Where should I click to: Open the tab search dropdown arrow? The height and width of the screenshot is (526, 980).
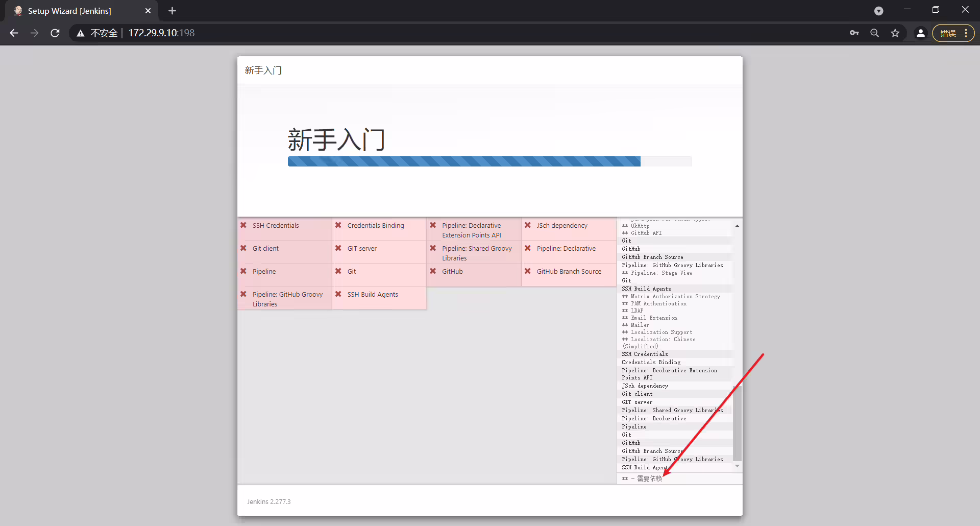879,11
